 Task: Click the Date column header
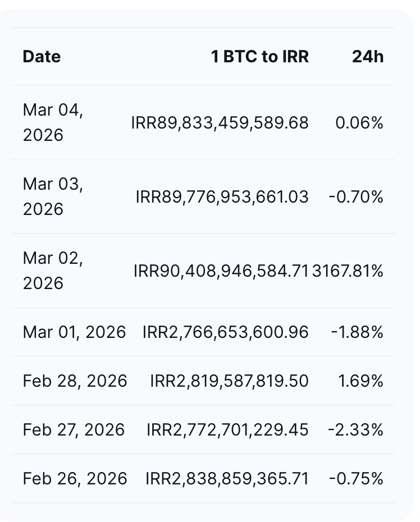point(42,57)
